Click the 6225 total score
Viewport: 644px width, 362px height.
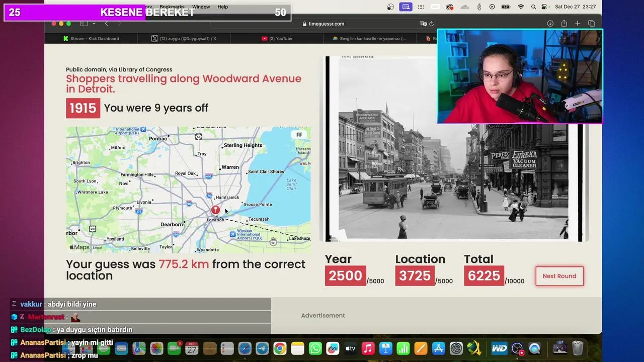484,276
